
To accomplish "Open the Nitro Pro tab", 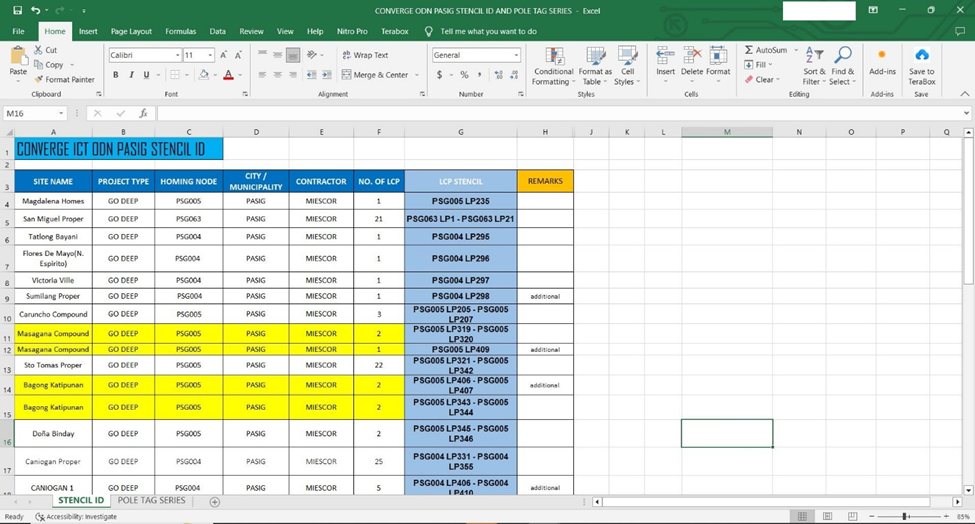I will 352,31.
